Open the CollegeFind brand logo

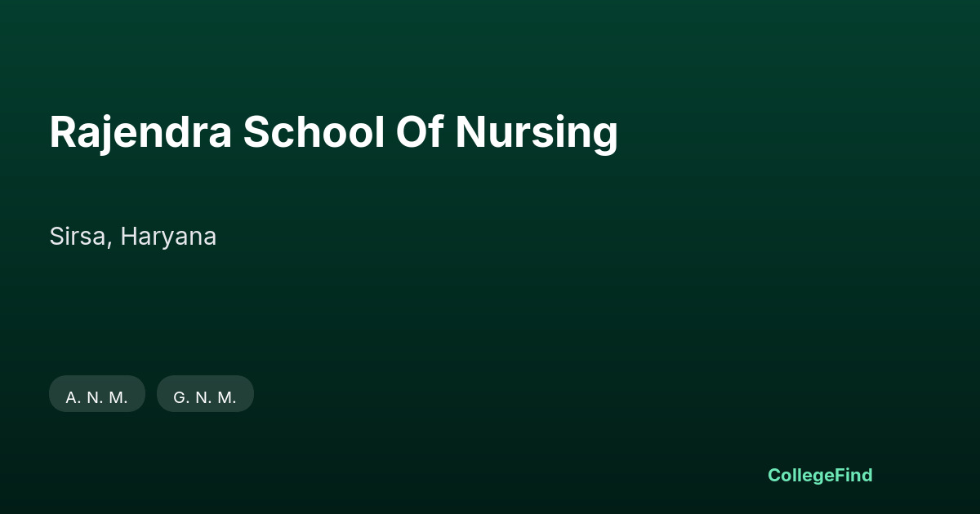click(x=820, y=475)
